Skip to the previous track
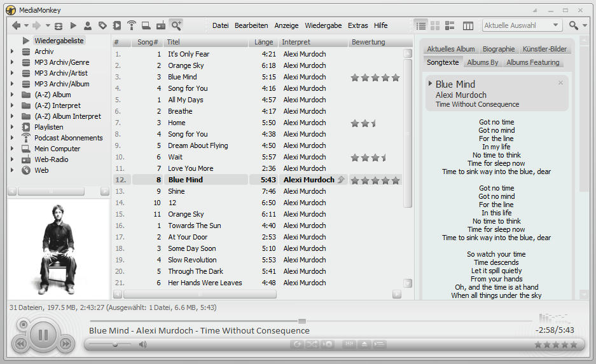Image resolution: width=596 pixels, height=364 pixels. (21, 344)
